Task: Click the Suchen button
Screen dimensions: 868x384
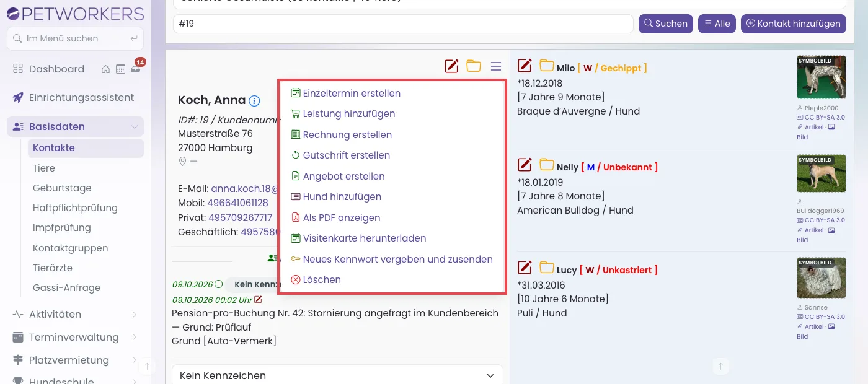Action: 666,24
